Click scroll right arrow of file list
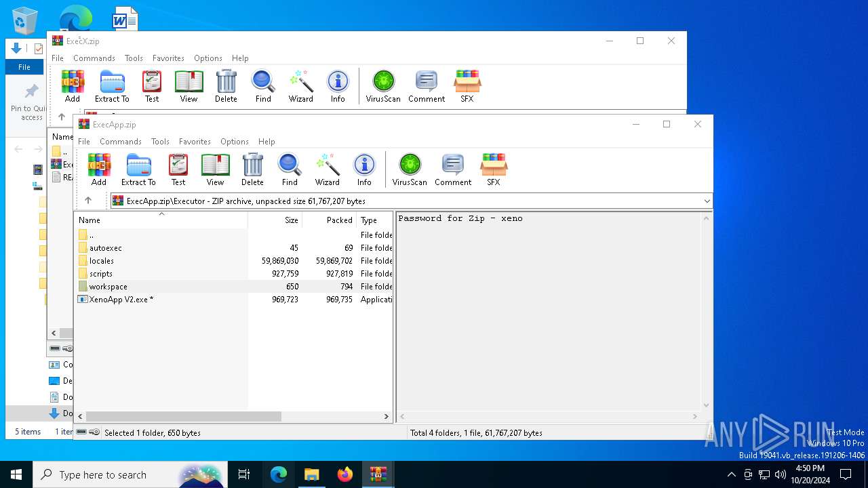 387,416
